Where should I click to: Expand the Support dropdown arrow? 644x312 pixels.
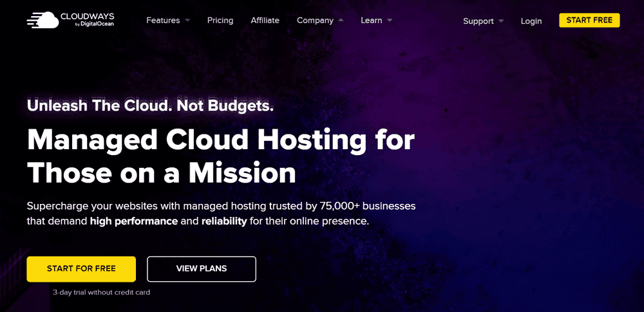(x=501, y=21)
